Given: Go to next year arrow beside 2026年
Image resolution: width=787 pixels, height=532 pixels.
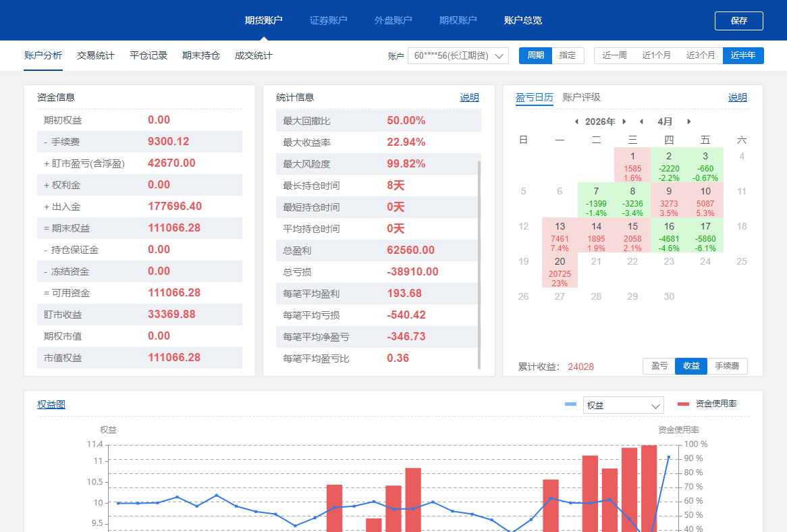Looking at the screenshot, I should coord(624,122).
